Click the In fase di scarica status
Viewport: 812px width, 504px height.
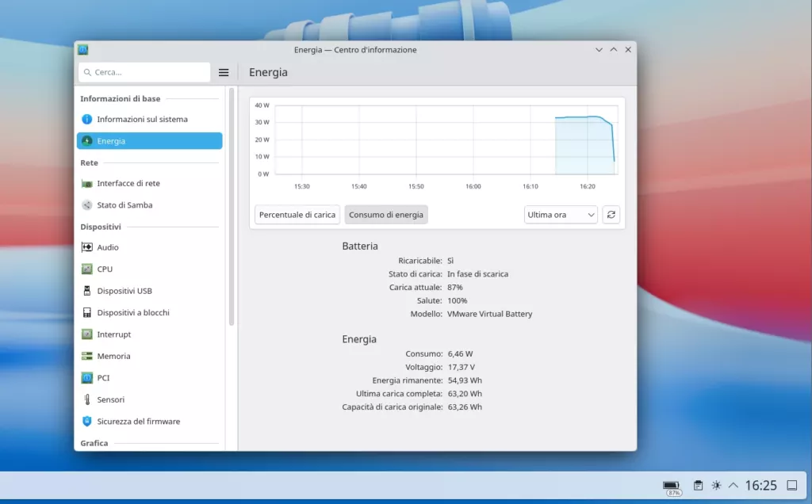tap(477, 274)
